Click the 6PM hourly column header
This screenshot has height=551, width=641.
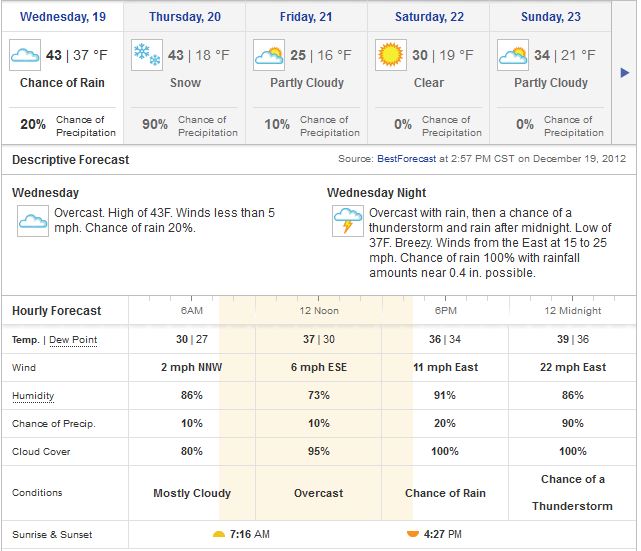pos(446,311)
